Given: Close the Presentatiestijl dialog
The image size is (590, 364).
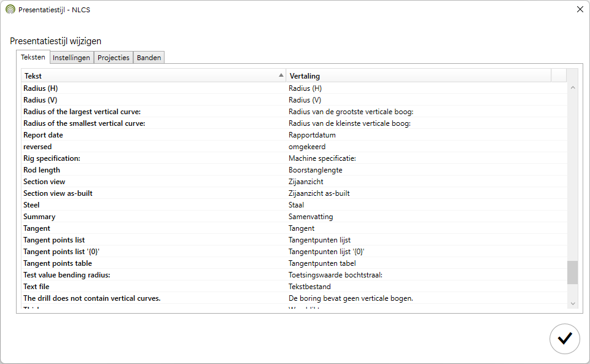Looking at the screenshot, I should coord(580,9).
